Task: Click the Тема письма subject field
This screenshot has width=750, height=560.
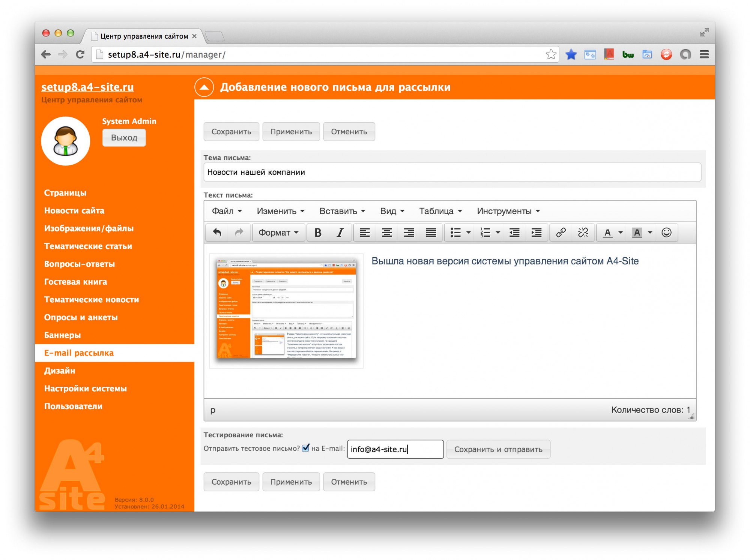Action: [x=452, y=172]
